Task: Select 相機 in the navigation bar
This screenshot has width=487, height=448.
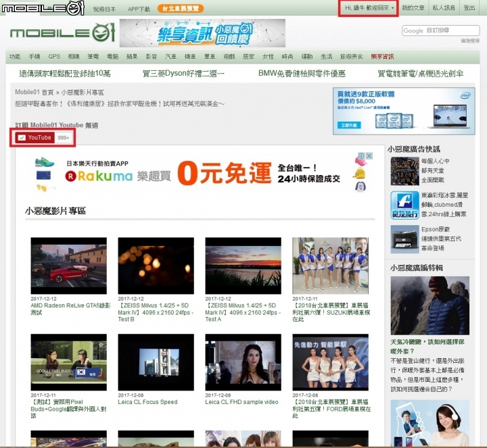Action: (x=74, y=57)
